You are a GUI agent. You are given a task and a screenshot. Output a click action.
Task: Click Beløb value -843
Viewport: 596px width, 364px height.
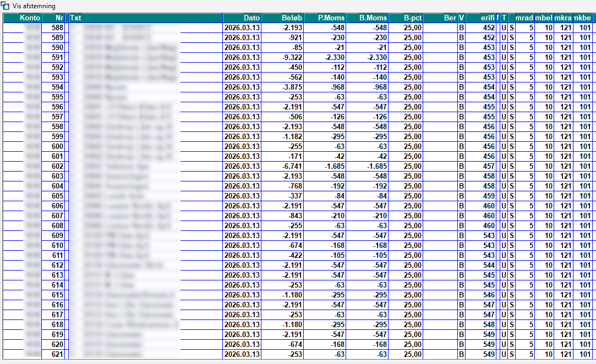click(x=296, y=216)
